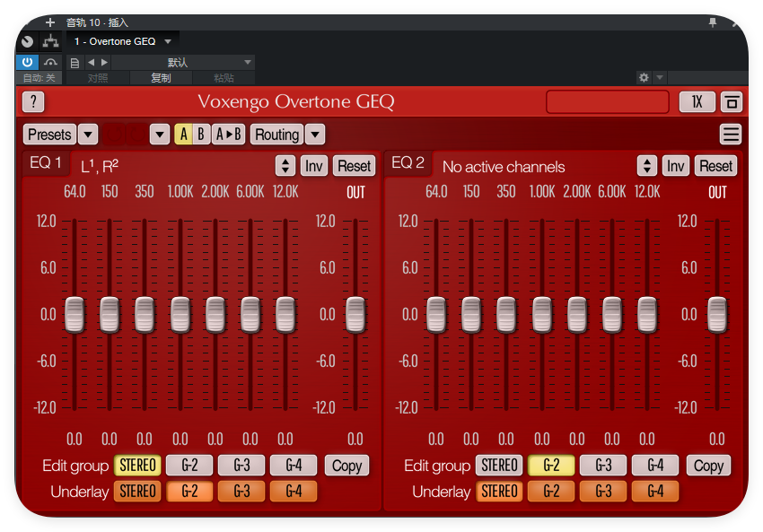Click the 对照 compare button
This screenshot has height=532, width=763.
pyautogui.click(x=98, y=78)
